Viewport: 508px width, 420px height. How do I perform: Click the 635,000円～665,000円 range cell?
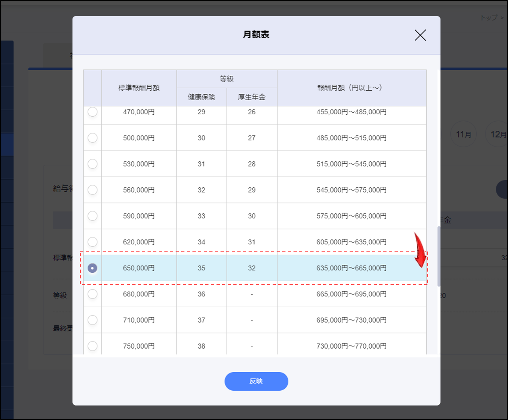351,268
